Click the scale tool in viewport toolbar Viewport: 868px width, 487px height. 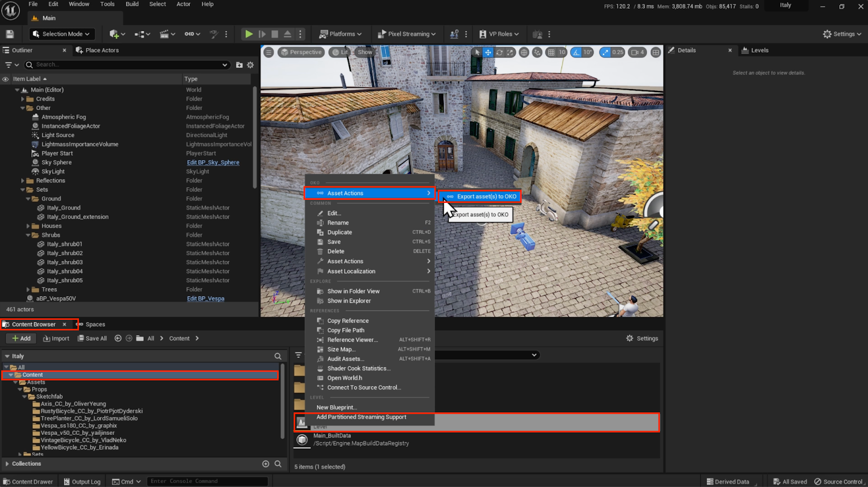click(510, 53)
